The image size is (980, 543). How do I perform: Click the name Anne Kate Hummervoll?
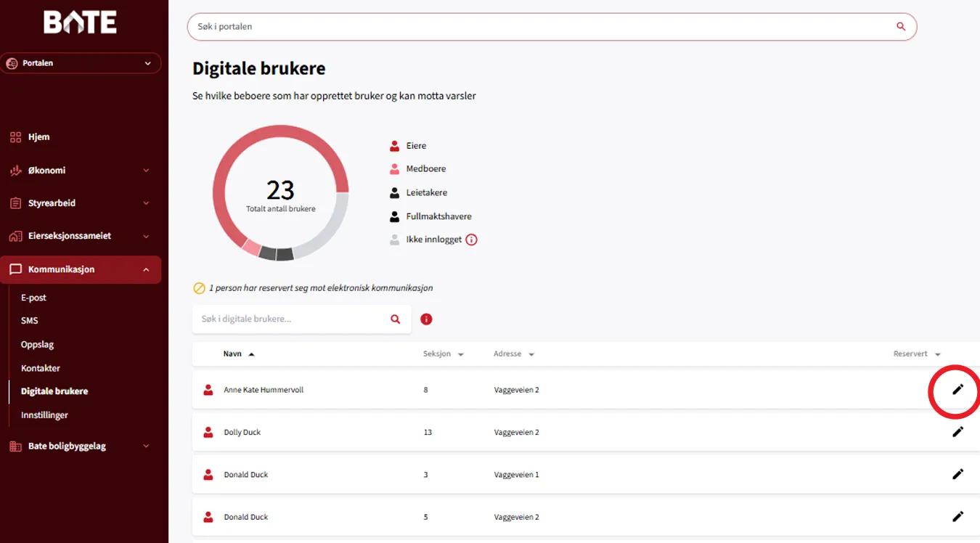264,390
